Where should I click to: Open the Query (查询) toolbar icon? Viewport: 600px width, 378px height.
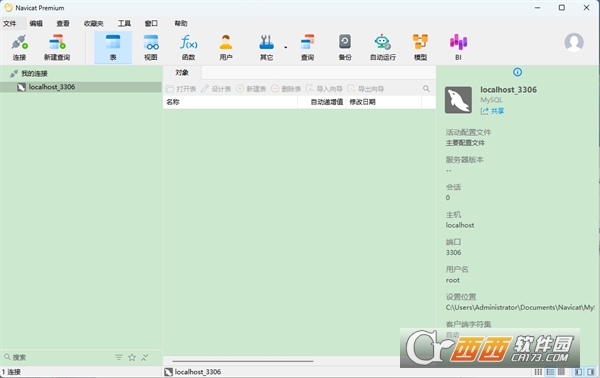coord(307,47)
